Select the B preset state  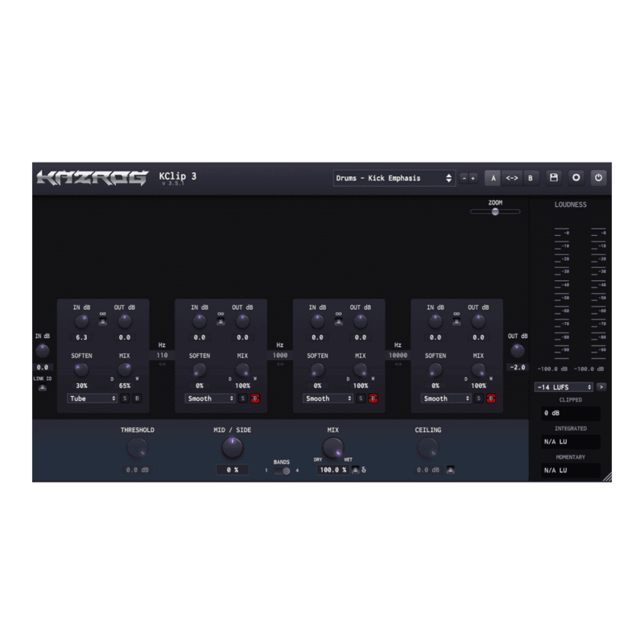(x=530, y=178)
